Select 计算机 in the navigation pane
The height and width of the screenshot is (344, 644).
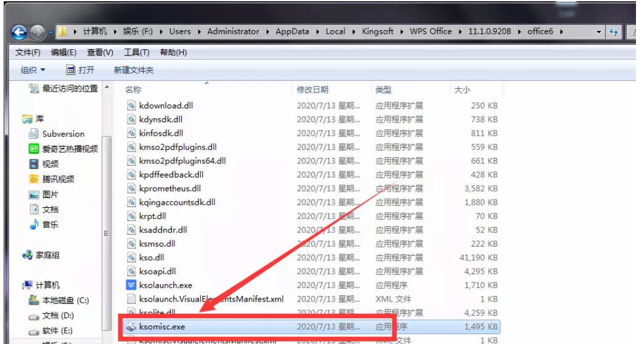coord(41,285)
